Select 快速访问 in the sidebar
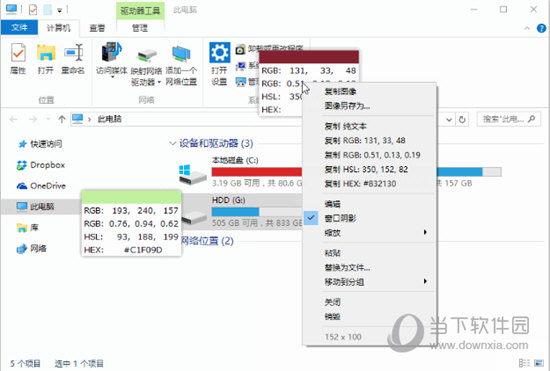Screen dimensions: 550x371 coord(41,144)
